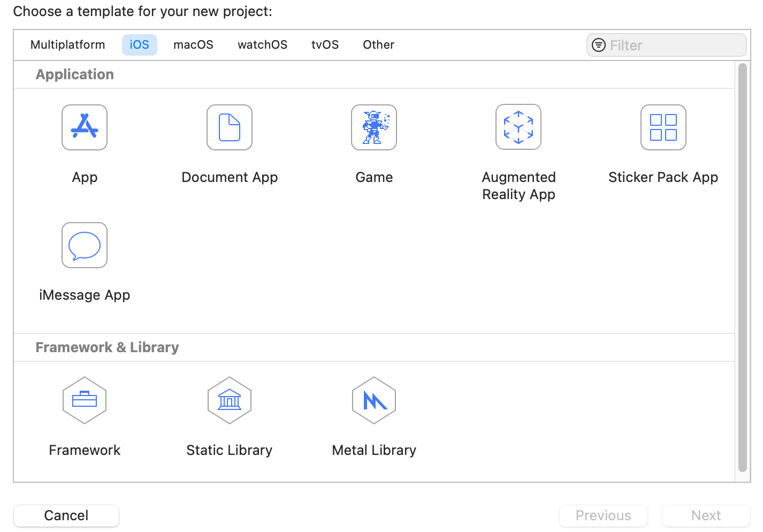Select the iMessage App speech bubble icon
This screenshot has height=532, width=763.
tap(85, 245)
